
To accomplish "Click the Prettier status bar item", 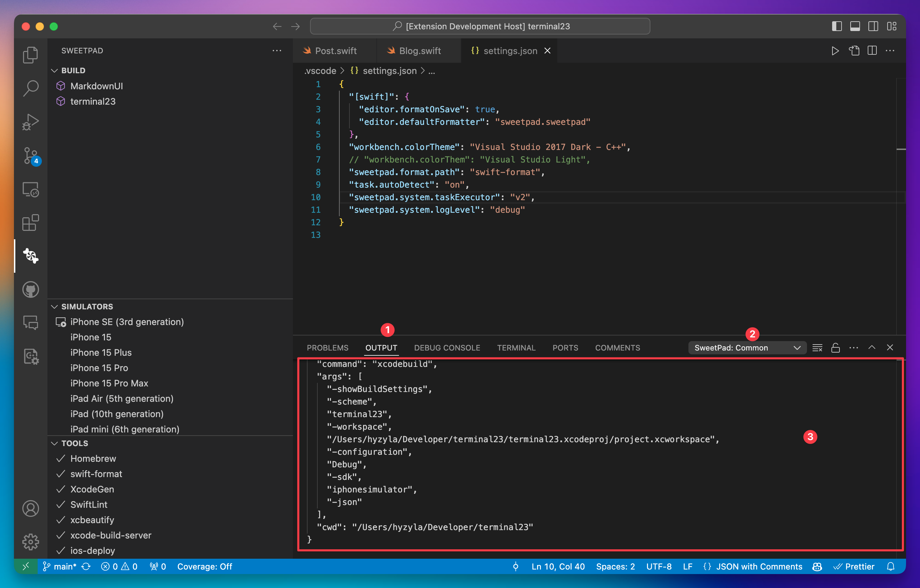I will tap(854, 567).
